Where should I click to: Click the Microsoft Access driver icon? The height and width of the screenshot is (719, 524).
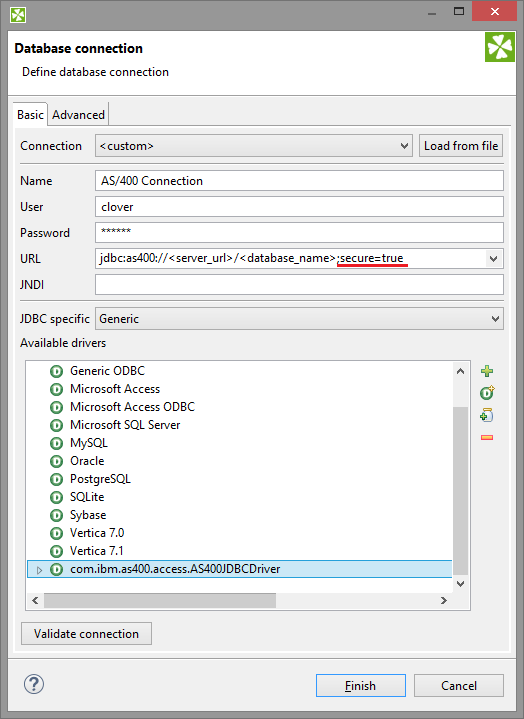(x=56, y=389)
